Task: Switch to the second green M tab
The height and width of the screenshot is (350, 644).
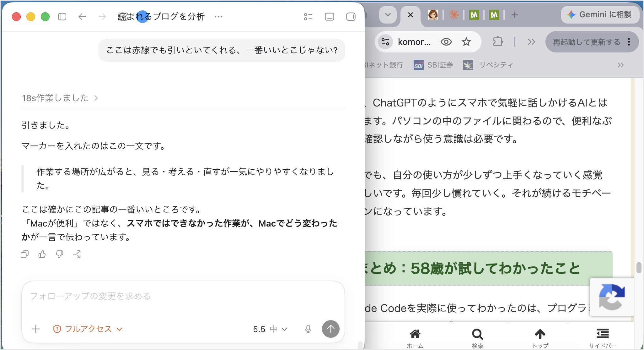Action: tap(494, 15)
